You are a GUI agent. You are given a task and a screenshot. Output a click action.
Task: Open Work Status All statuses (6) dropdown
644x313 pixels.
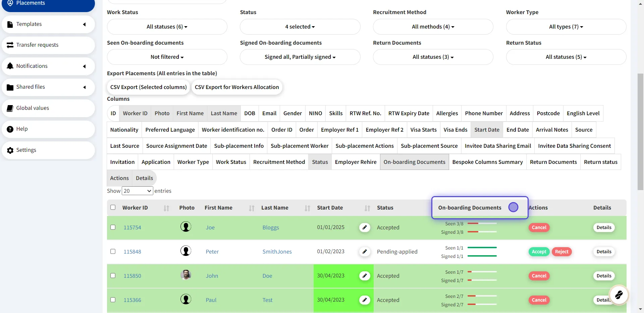pos(167,27)
